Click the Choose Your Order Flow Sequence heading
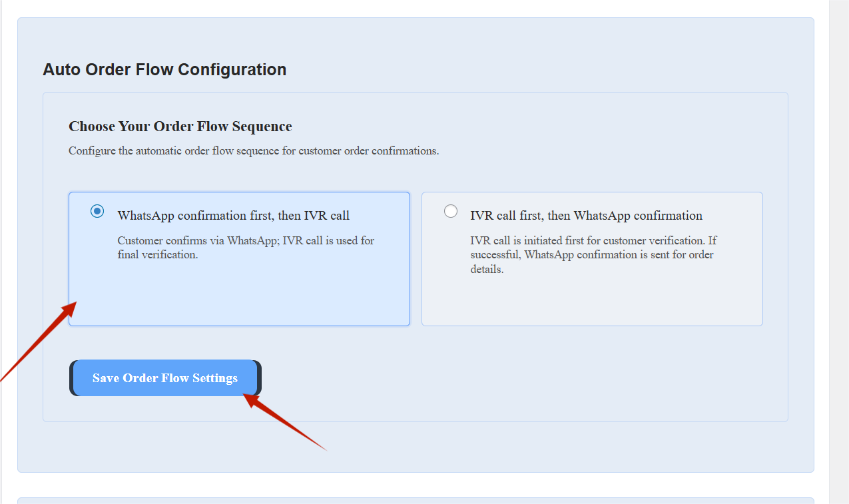The height and width of the screenshot is (504, 849). (x=180, y=126)
